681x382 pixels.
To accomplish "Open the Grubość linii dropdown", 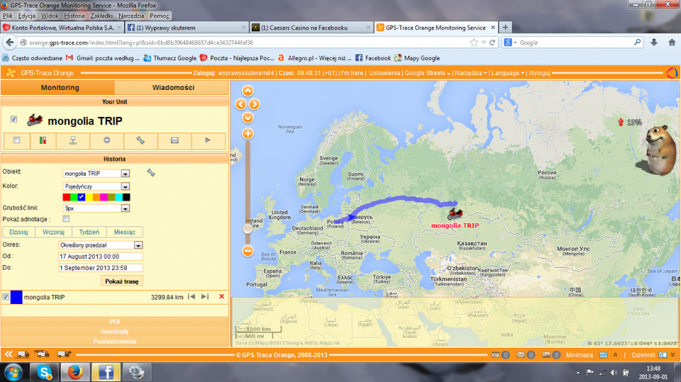I will [125, 208].
